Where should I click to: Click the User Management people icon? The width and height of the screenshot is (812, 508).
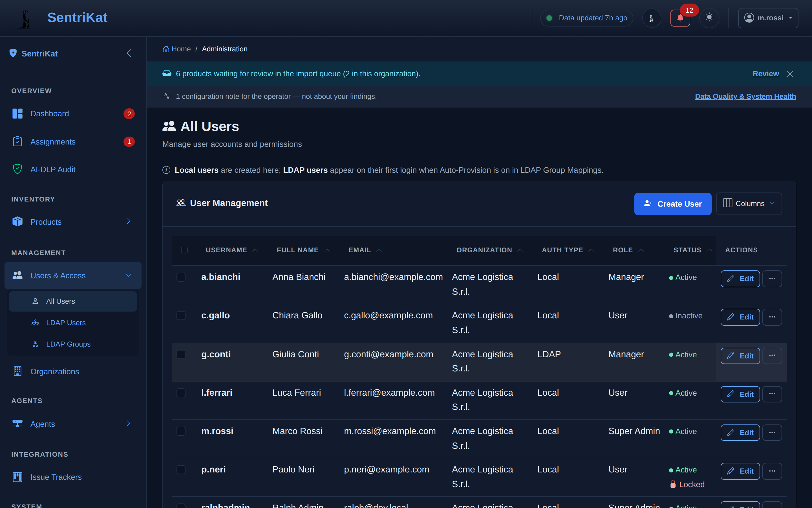(181, 203)
